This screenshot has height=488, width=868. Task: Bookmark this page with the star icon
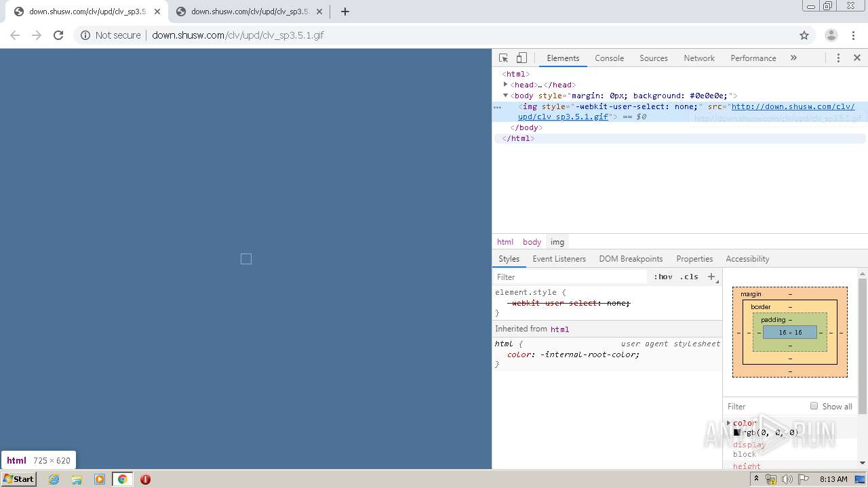[804, 35]
